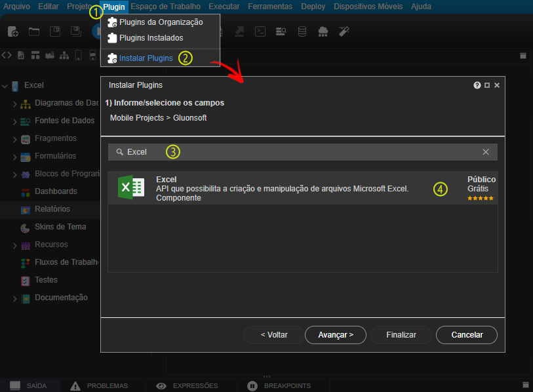The image size is (533, 392).
Task: Switch to the SAÍDA bottom tab
Action: (30, 385)
